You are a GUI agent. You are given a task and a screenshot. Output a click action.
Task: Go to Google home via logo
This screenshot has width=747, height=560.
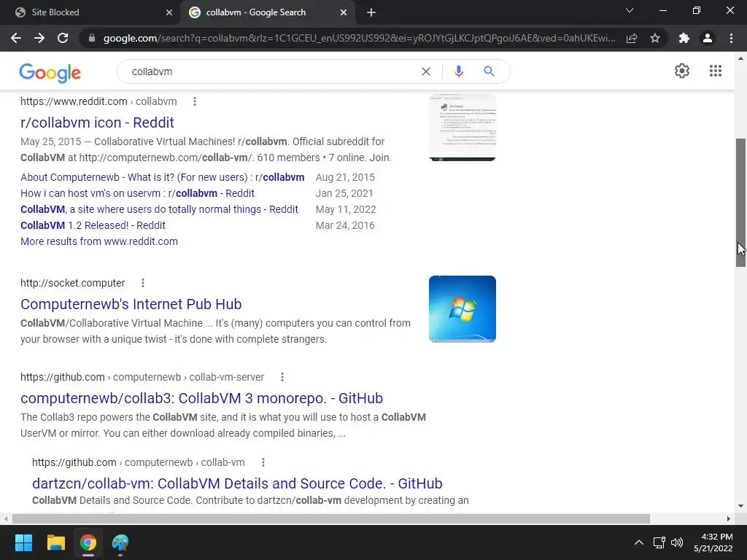click(x=50, y=73)
